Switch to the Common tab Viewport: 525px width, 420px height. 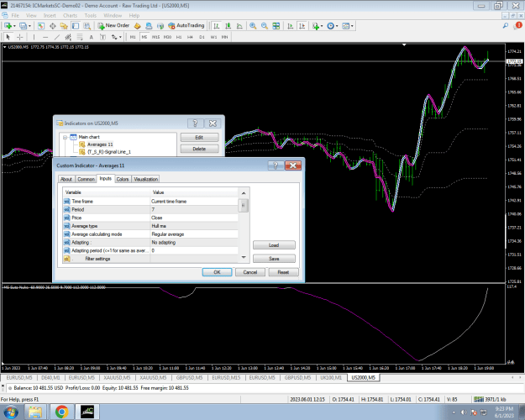tap(86, 179)
